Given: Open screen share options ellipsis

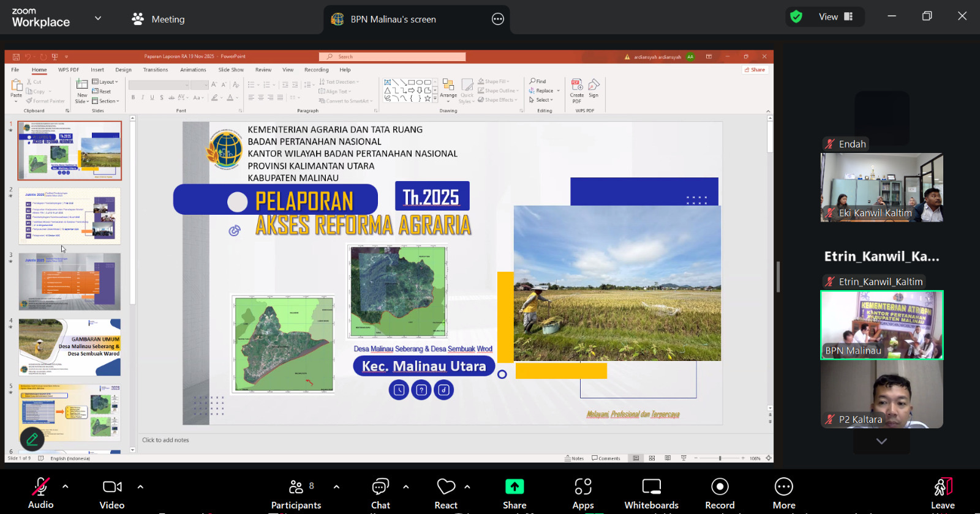Looking at the screenshot, I should coord(498,19).
